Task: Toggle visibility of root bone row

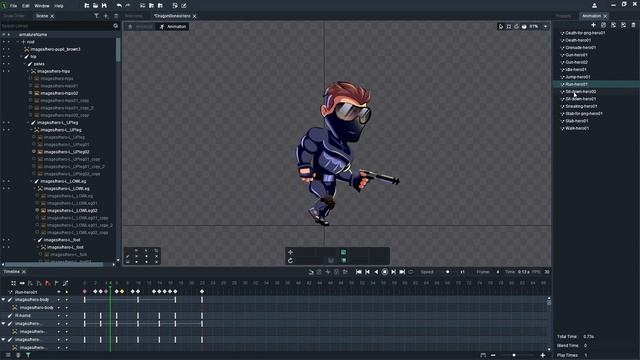Action: coord(4,42)
